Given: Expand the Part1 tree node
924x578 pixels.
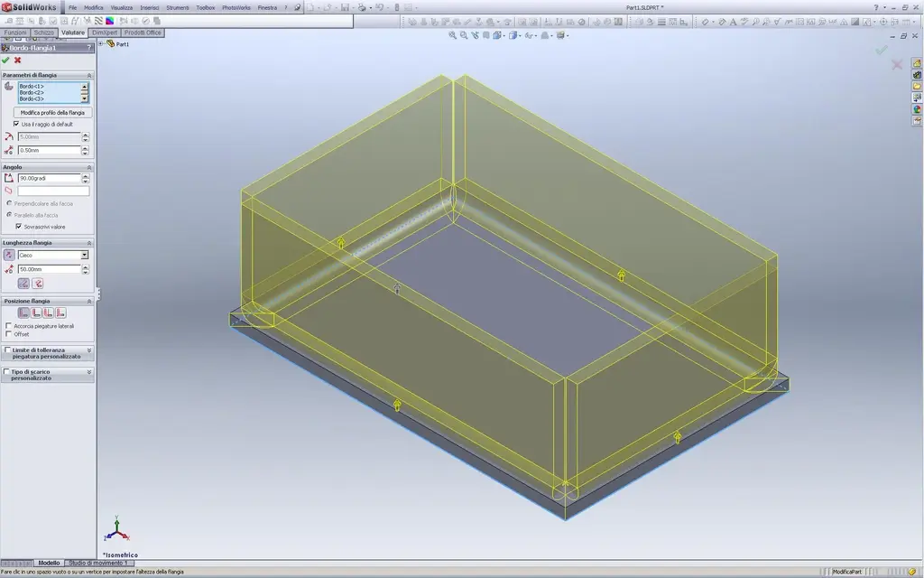Looking at the screenshot, I should [101, 43].
